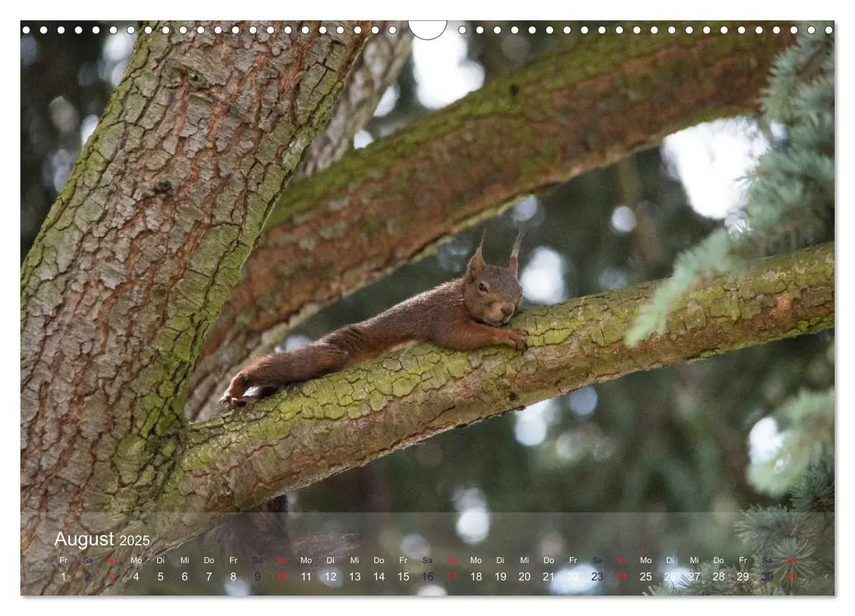Select day 1 in the calendar strip
The height and width of the screenshot is (616, 855).
(x=64, y=577)
